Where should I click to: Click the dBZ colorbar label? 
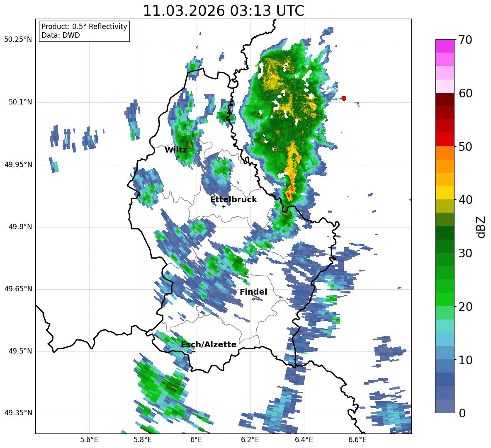481,227
